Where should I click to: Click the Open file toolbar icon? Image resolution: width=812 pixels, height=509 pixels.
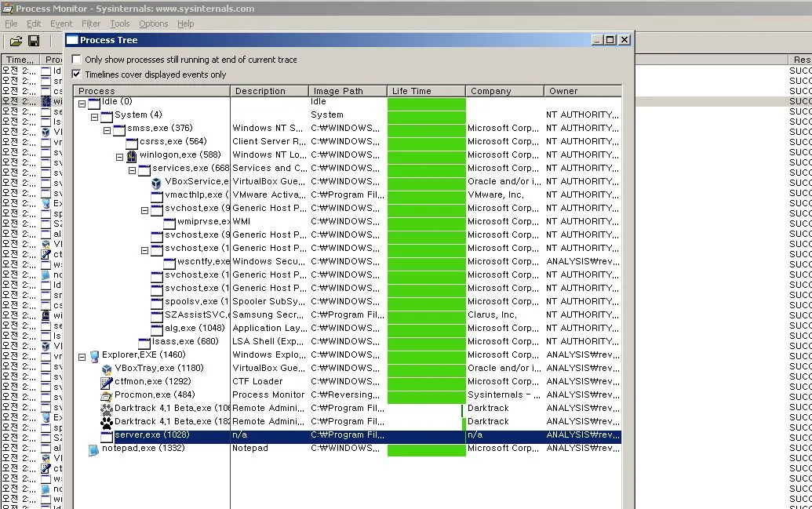(16, 41)
